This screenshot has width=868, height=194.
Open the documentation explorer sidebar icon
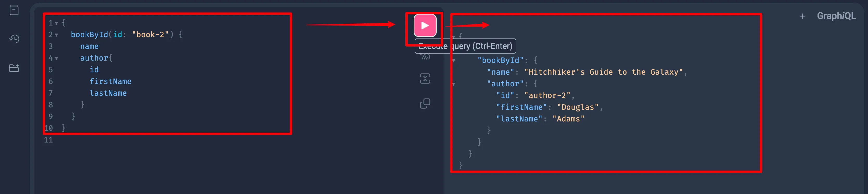pyautogui.click(x=14, y=10)
